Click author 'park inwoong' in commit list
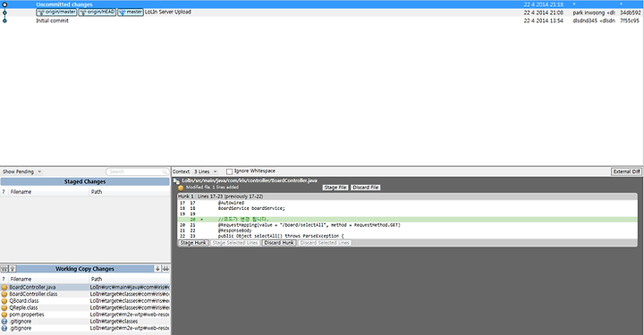The width and height of the screenshot is (644, 335). (594, 13)
